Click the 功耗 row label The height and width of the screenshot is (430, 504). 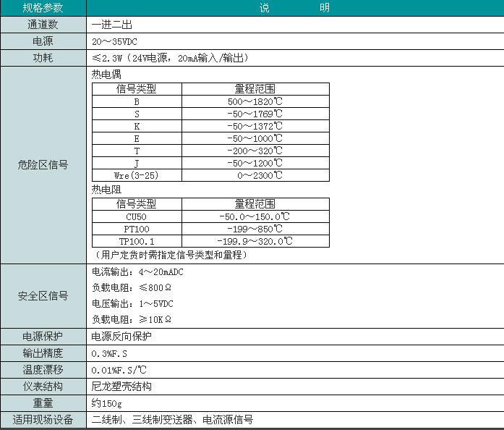coord(43,58)
